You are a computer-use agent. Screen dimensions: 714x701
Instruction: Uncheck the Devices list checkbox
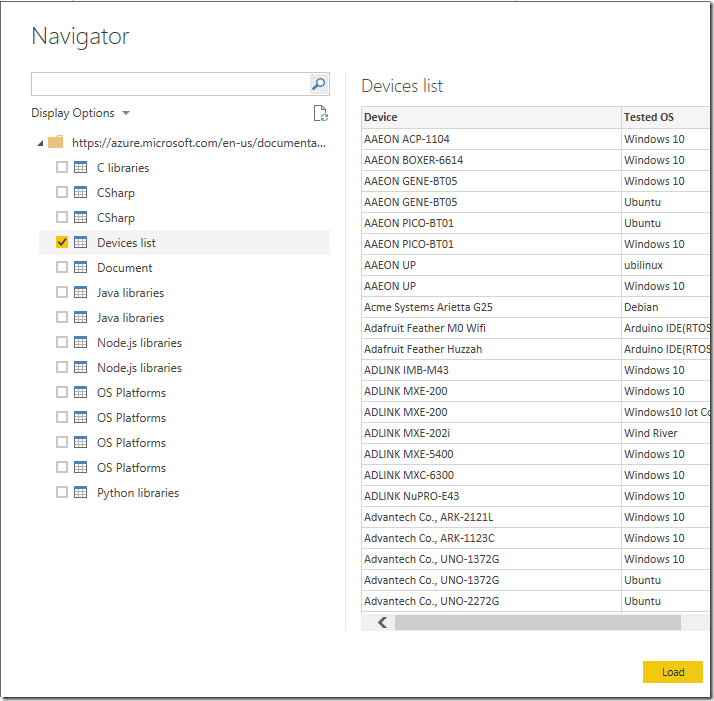tap(62, 242)
